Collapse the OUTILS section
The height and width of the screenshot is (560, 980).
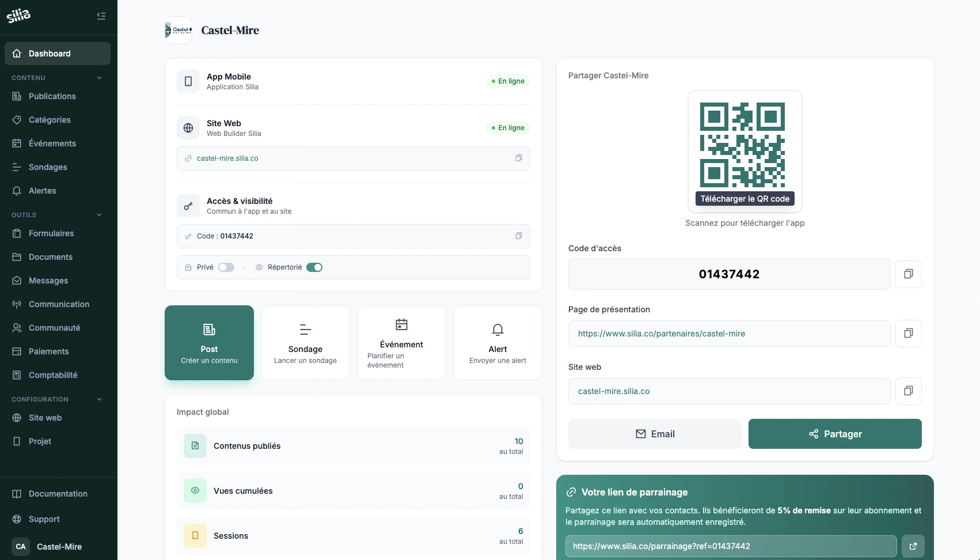pos(99,215)
